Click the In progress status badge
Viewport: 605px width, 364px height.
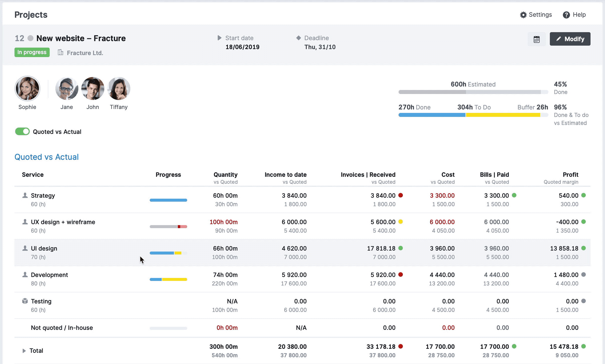point(32,52)
